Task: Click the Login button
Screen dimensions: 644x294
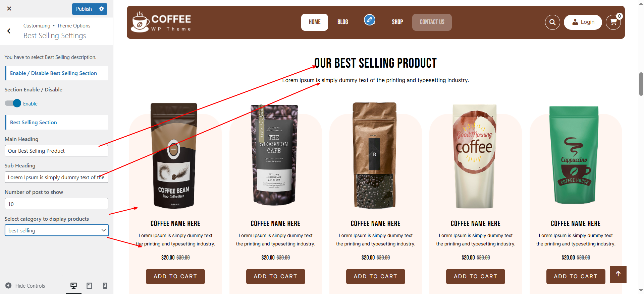Action: (583, 22)
